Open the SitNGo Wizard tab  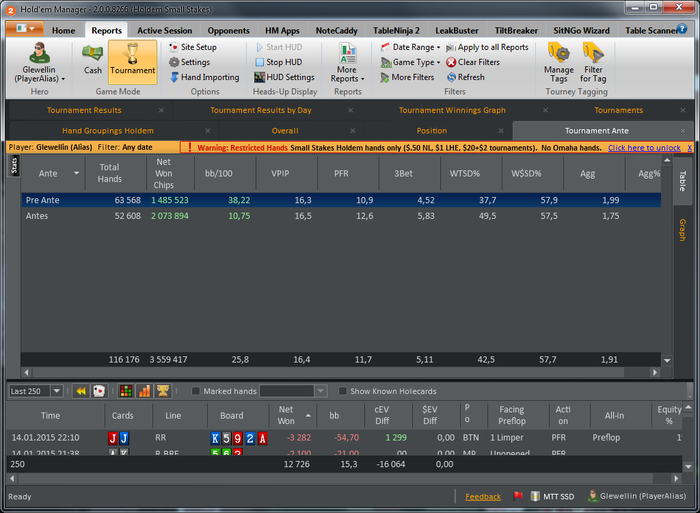[581, 30]
